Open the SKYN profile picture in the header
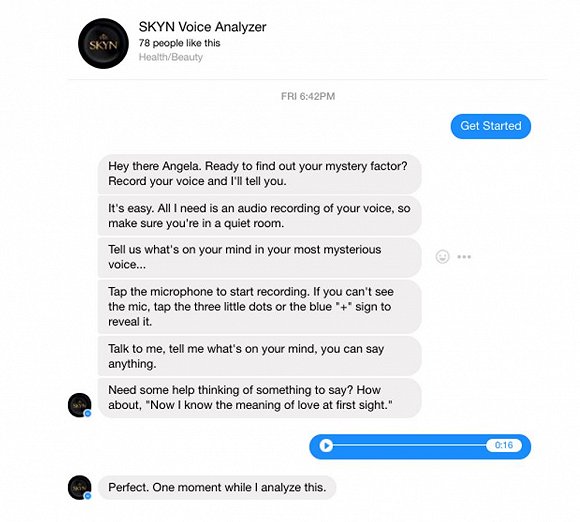This screenshot has width=580, height=522. pos(104,43)
